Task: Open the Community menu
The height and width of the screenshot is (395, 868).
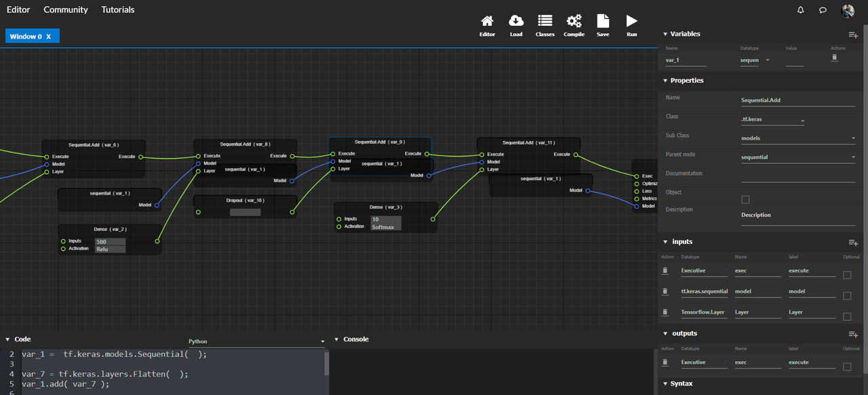Action: [x=66, y=9]
